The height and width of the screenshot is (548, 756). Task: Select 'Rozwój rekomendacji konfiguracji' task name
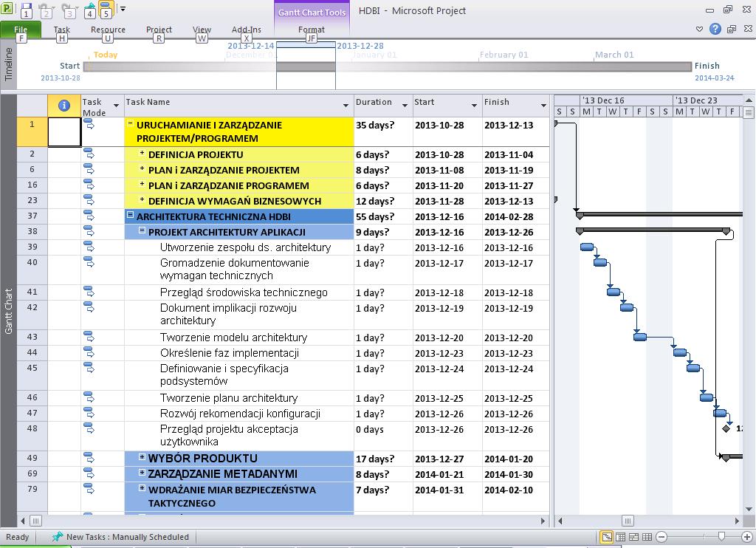pos(240,414)
